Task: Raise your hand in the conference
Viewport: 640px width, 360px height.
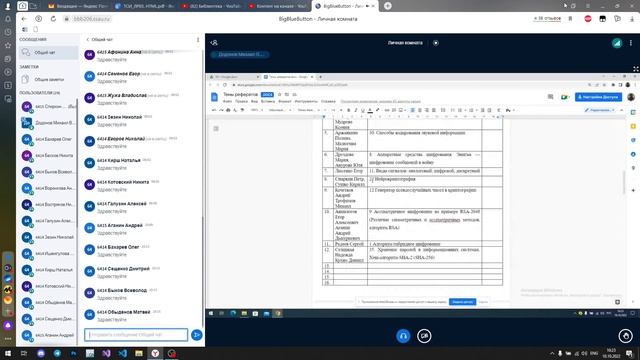Action: (x=625, y=336)
